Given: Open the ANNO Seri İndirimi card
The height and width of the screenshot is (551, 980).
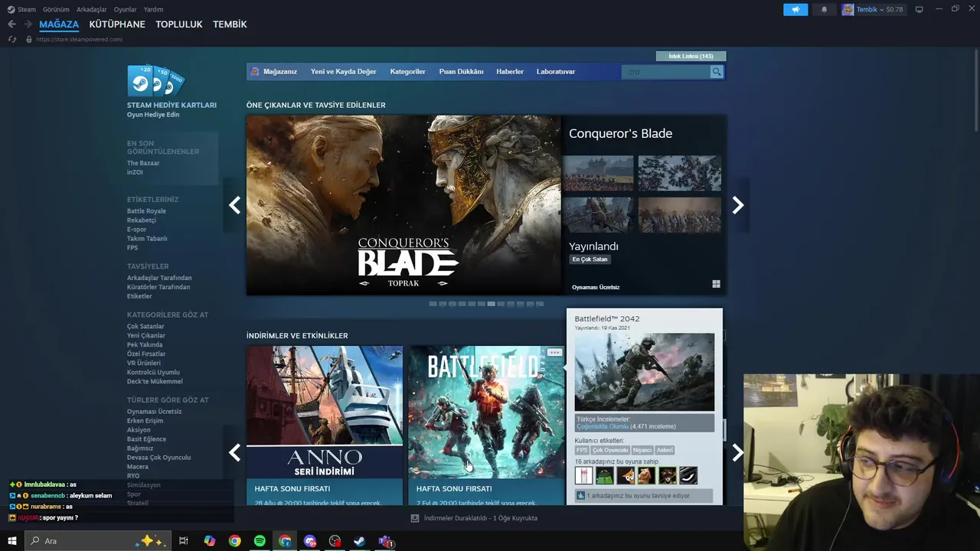Looking at the screenshot, I should click(x=325, y=425).
